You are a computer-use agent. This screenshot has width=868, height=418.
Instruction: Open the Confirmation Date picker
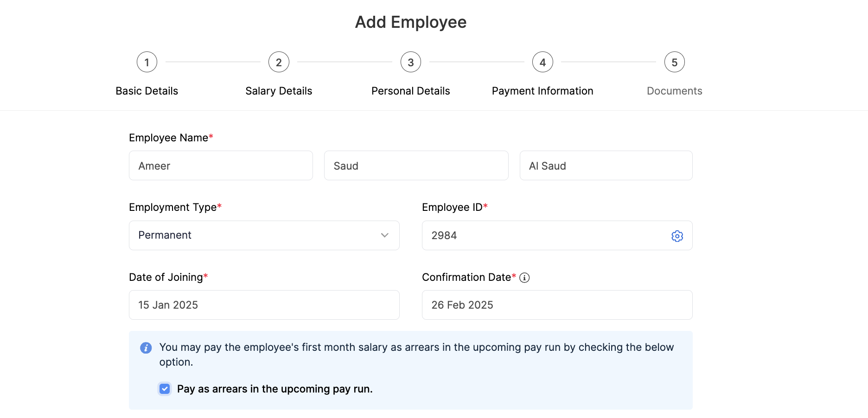tap(556, 305)
